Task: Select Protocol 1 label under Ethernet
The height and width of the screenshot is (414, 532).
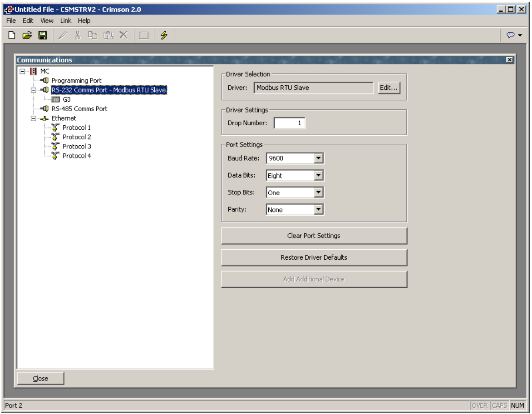Action: [x=77, y=128]
